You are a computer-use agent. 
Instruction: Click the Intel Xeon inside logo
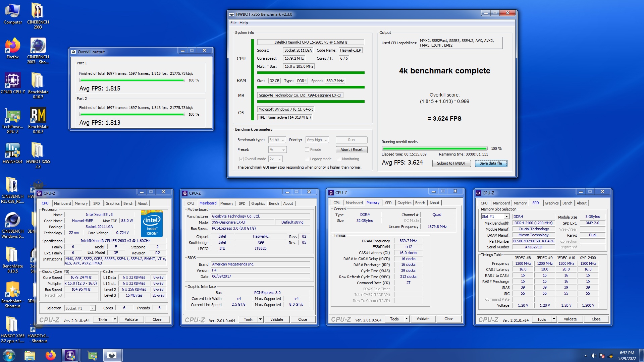152,224
